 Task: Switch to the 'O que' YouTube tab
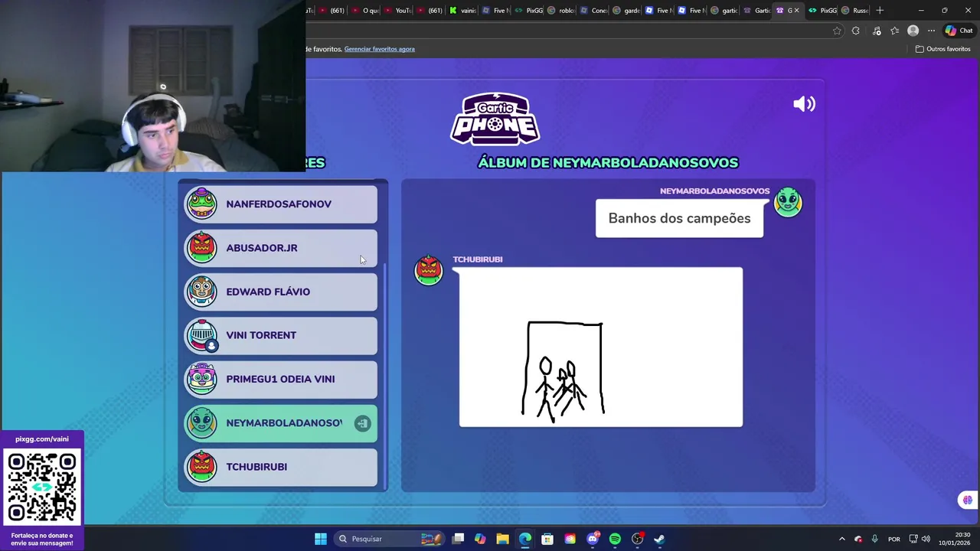tap(365, 11)
